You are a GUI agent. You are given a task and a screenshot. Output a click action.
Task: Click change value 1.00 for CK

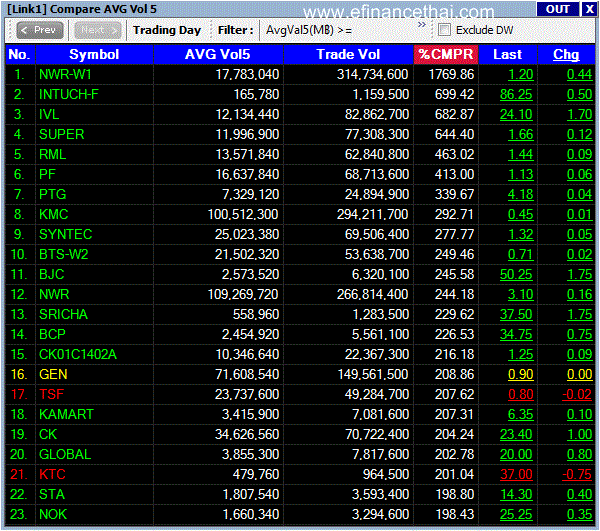pos(579,434)
